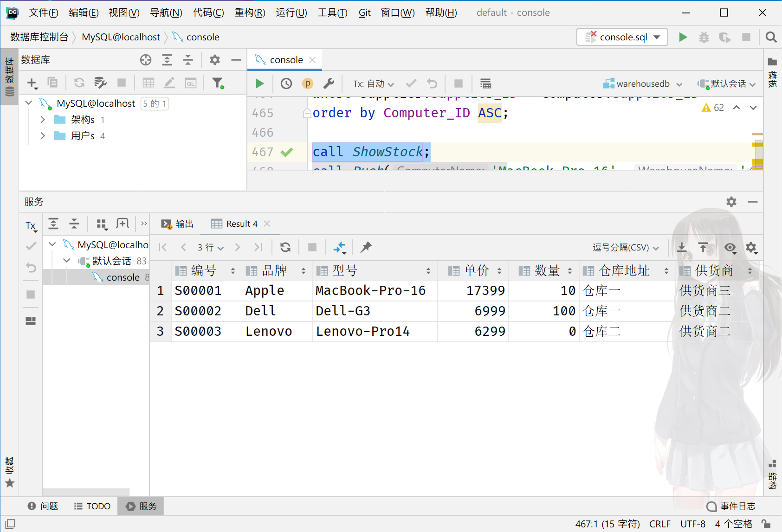Click the jump to query console icon
Screen dimensions: 782x532
(191, 83)
